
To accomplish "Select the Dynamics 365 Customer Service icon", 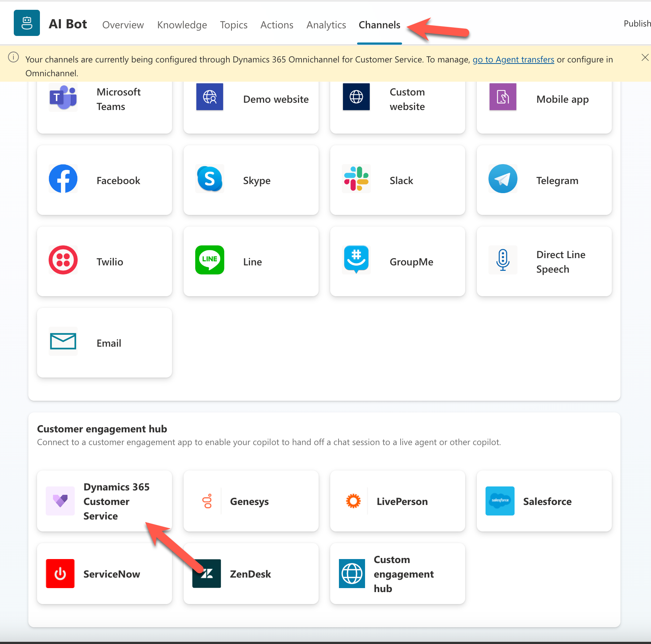I will pos(60,501).
